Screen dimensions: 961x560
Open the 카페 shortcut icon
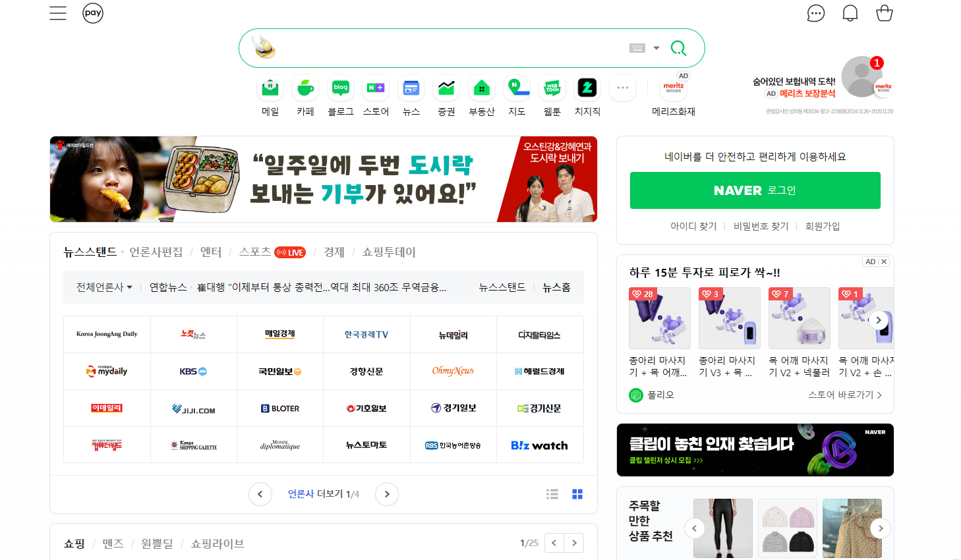[305, 96]
